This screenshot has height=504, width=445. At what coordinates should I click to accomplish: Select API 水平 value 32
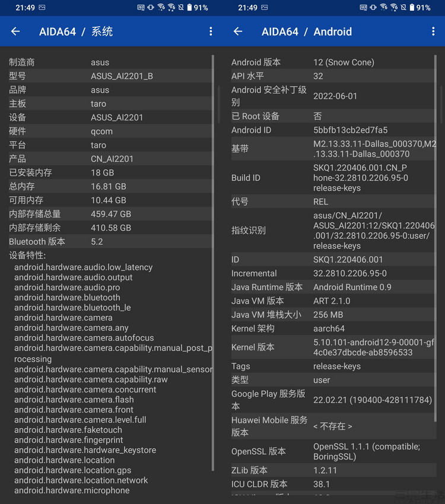tap(318, 76)
